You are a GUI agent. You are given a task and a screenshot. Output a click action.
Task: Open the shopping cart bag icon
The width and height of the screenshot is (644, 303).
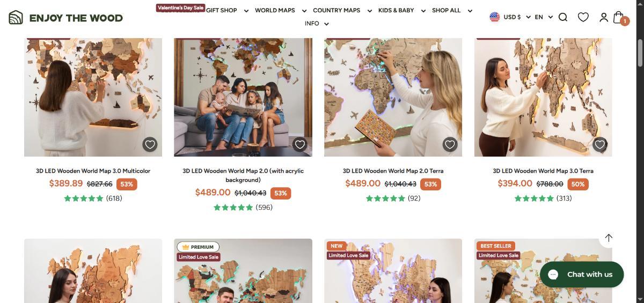pyautogui.click(x=619, y=17)
